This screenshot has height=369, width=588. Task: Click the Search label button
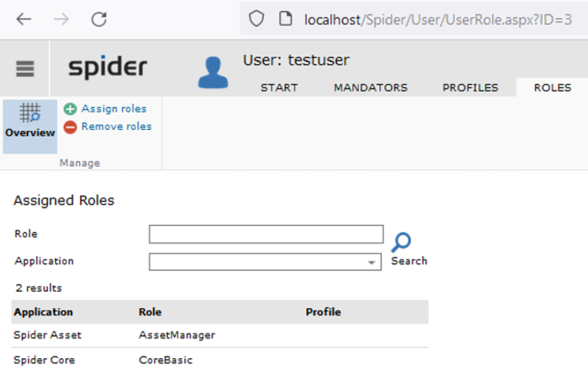pos(409,261)
